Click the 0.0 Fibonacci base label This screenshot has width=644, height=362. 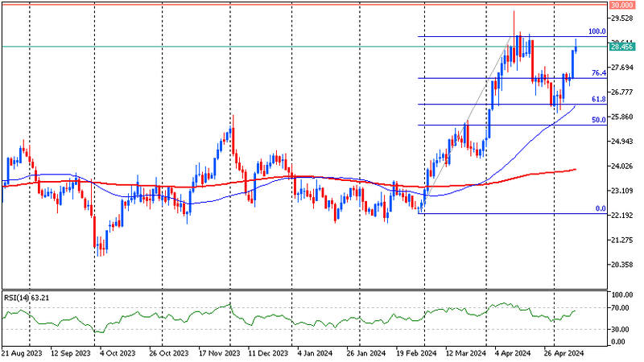(x=601, y=208)
